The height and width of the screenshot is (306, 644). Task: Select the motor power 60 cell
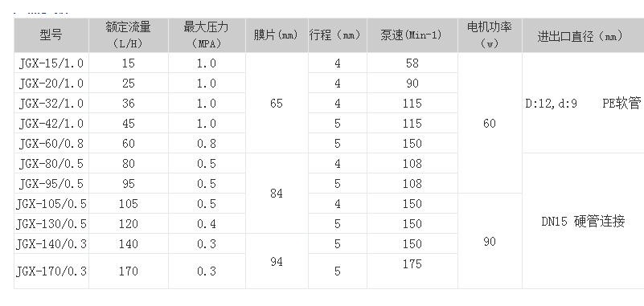click(x=490, y=123)
